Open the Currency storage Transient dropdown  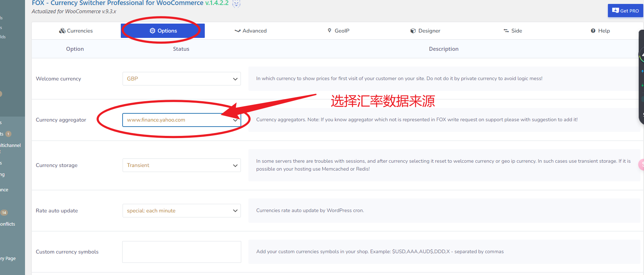pyautogui.click(x=182, y=165)
